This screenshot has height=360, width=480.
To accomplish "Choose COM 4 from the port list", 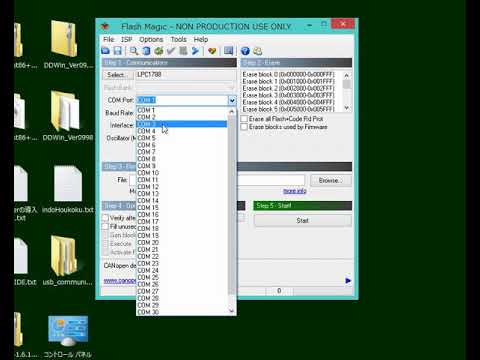I will 182,131.
